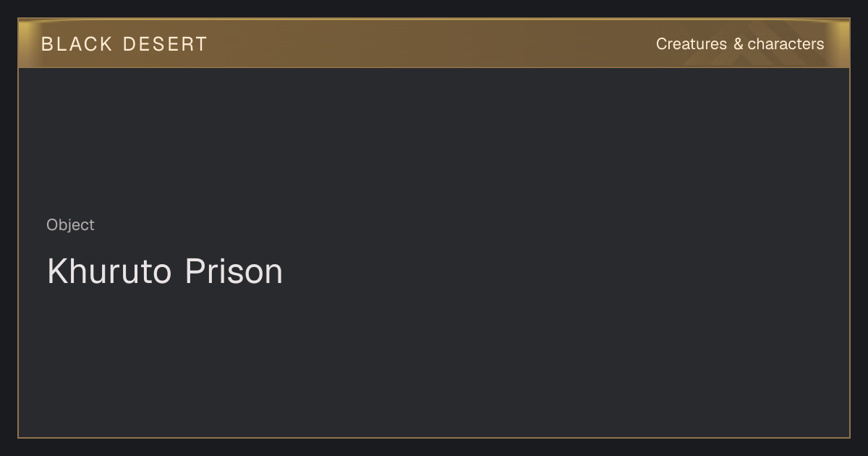Click the golden header banner center
Image resolution: width=868 pixels, height=456 pixels.
coord(434,43)
